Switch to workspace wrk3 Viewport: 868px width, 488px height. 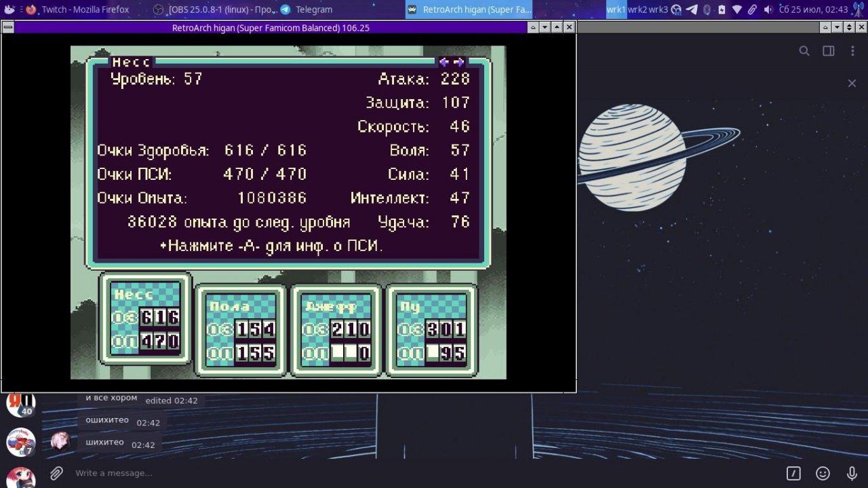click(x=658, y=10)
